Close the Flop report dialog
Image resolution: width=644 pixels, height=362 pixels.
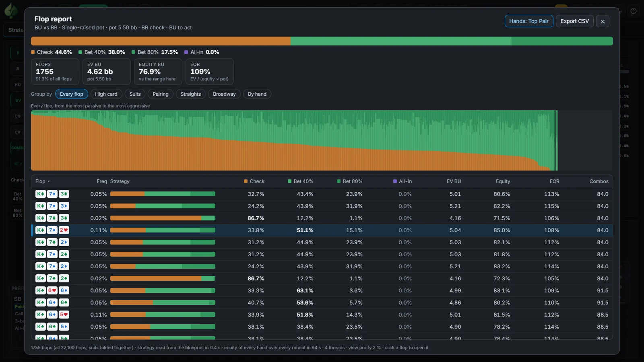point(603,21)
